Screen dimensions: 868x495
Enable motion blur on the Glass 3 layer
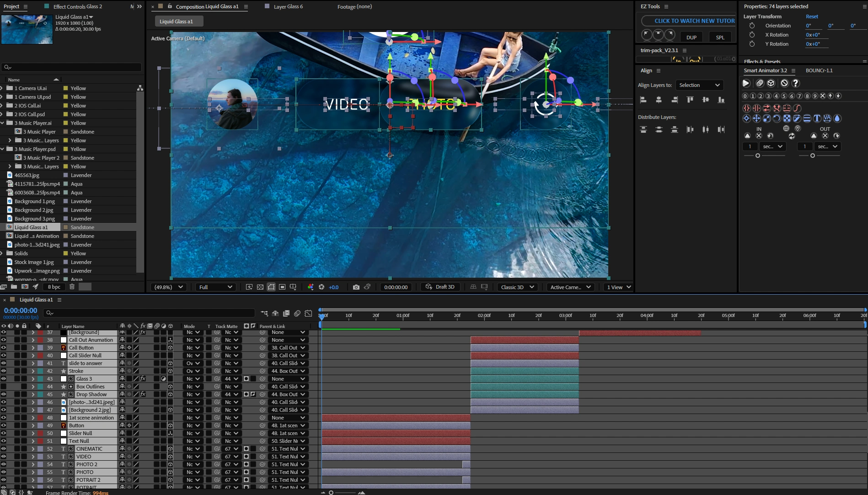(156, 378)
